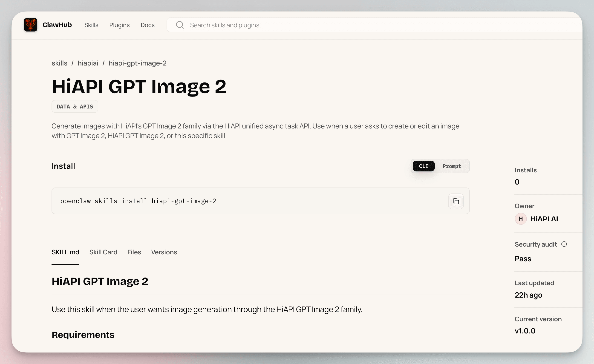Click the large HiAPI GPT Image 2 page title
Screen dimensions: 594x364
click(139, 86)
